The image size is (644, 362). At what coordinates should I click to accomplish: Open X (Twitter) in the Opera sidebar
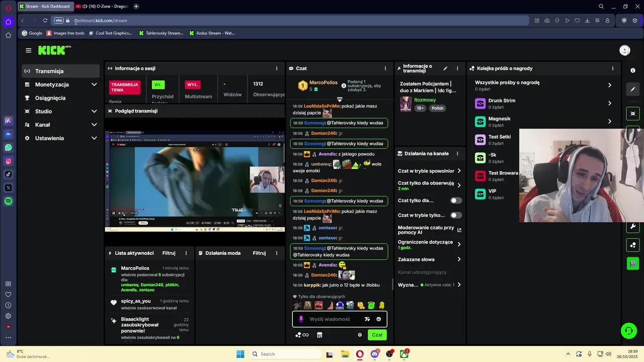point(8,188)
